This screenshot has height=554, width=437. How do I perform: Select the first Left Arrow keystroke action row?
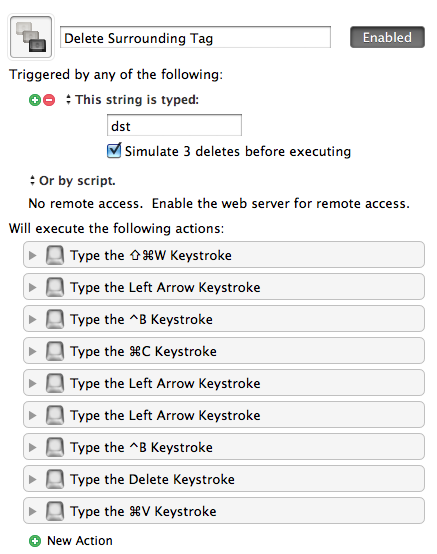tap(224, 287)
